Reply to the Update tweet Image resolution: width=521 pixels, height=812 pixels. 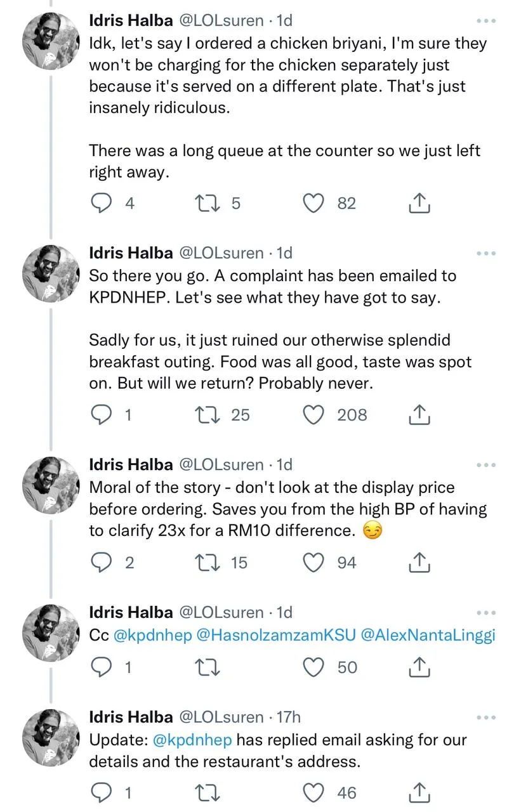coord(102,793)
